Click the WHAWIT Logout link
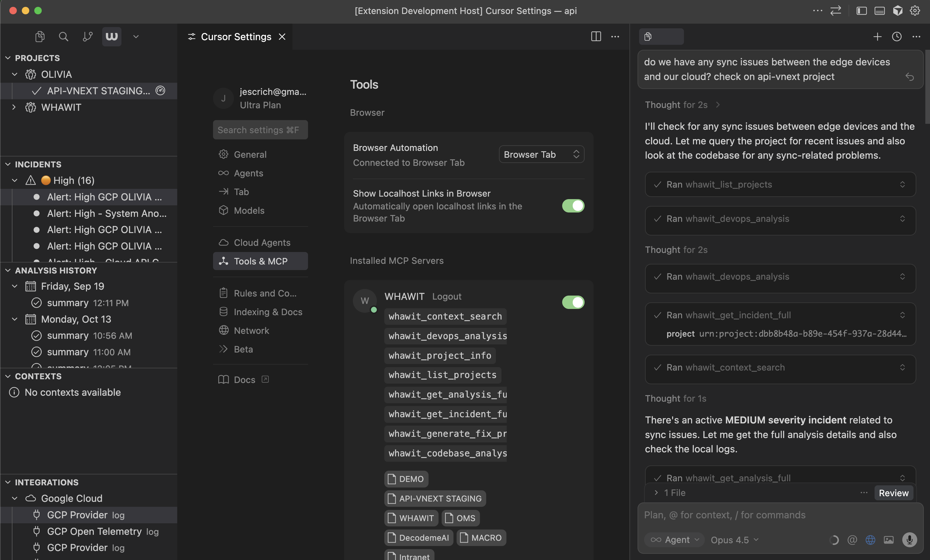The image size is (930, 560). (x=447, y=296)
